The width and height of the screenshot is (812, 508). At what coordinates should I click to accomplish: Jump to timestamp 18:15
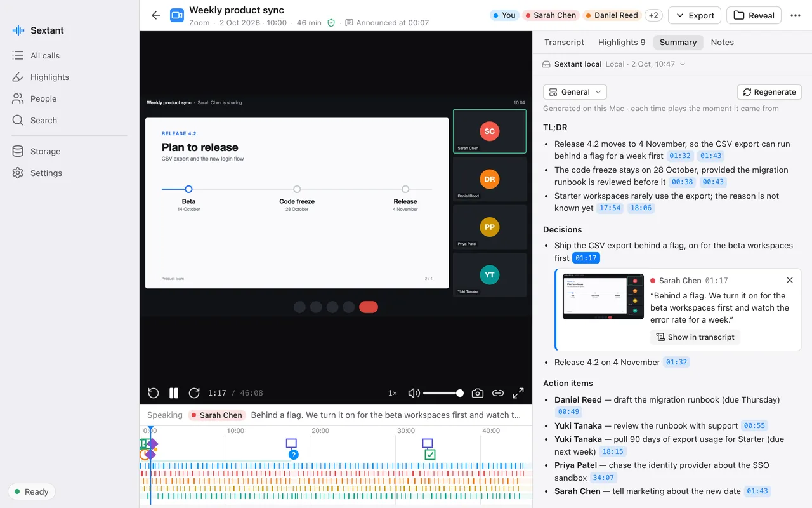click(x=613, y=452)
